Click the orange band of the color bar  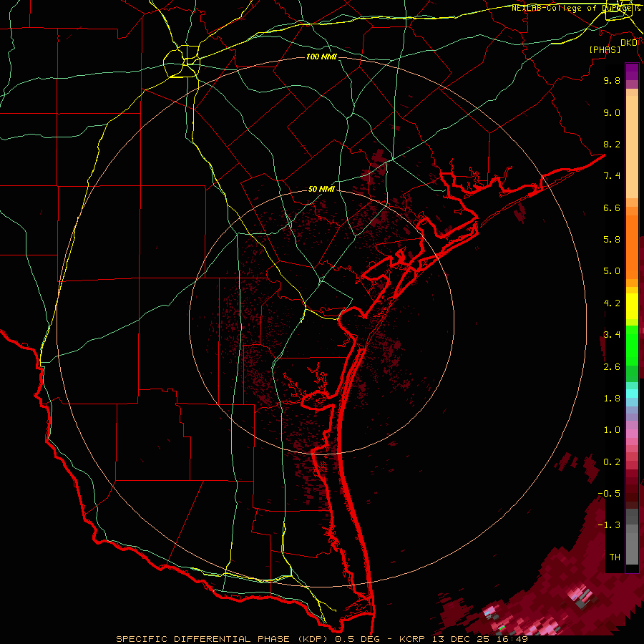tap(632, 246)
